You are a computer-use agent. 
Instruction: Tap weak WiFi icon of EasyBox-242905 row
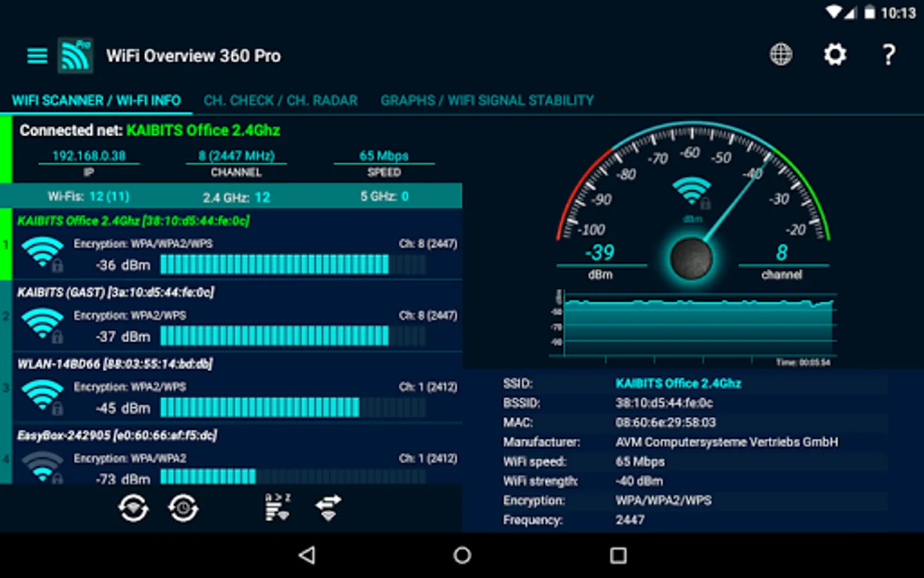(42, 468)
